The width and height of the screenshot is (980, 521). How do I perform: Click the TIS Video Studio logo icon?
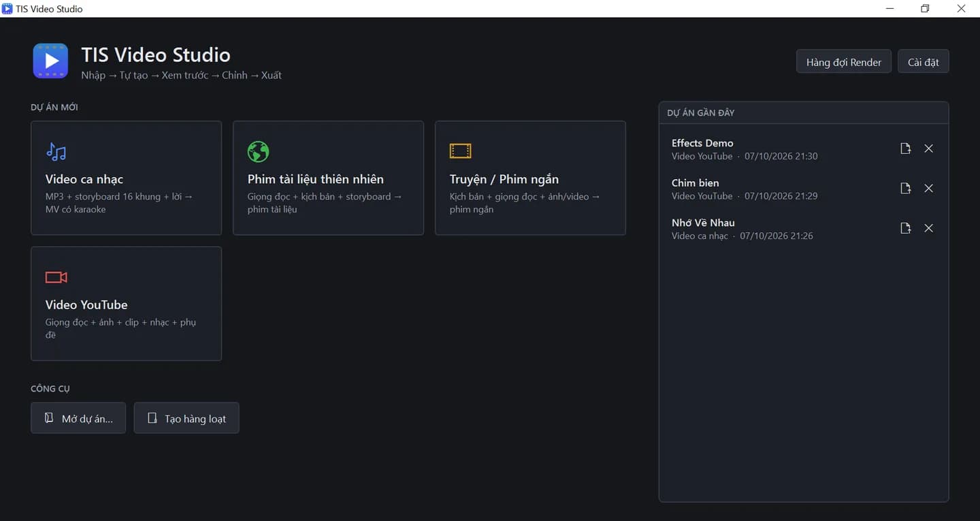pos(50,61)
